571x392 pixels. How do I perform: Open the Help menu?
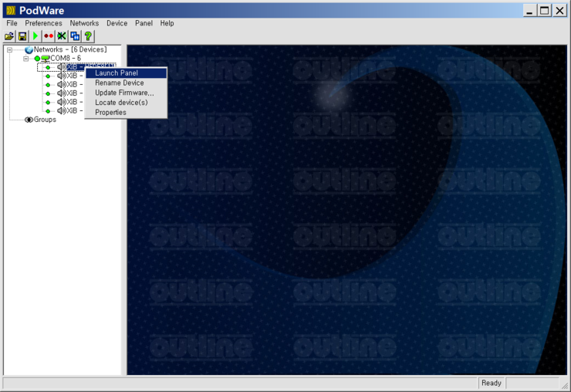click(167, 23)
